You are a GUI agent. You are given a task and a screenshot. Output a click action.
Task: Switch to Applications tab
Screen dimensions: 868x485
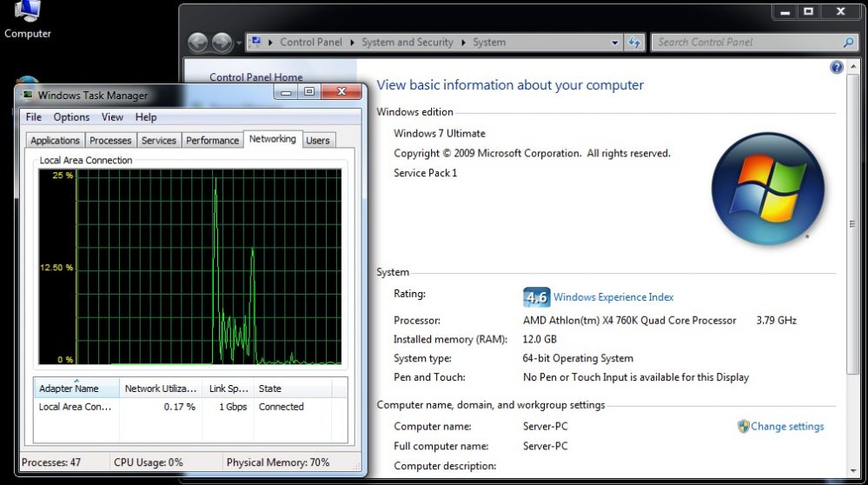click(x=55, y=141)
